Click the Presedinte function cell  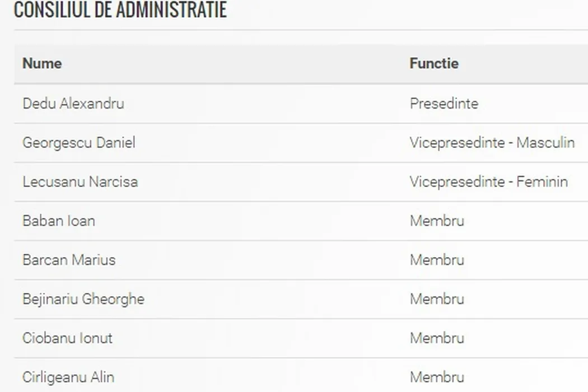point(444,104)
